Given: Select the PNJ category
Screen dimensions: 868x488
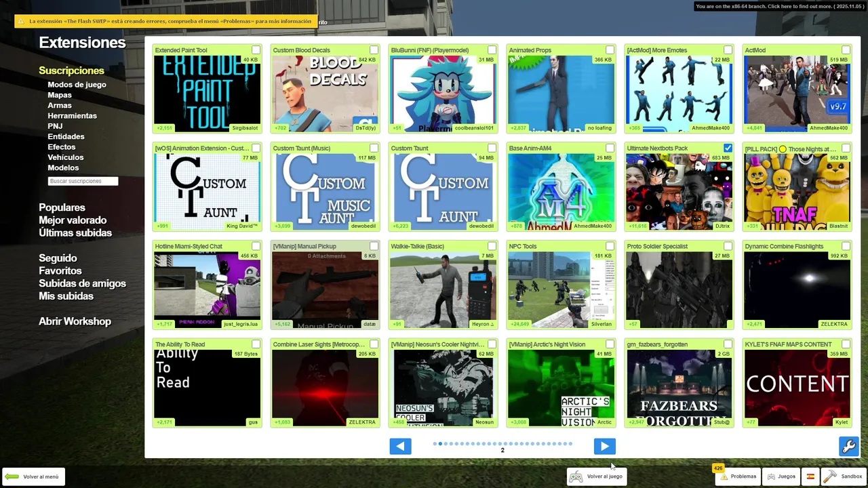Looking at the screenshot, I should coord(55,126).
